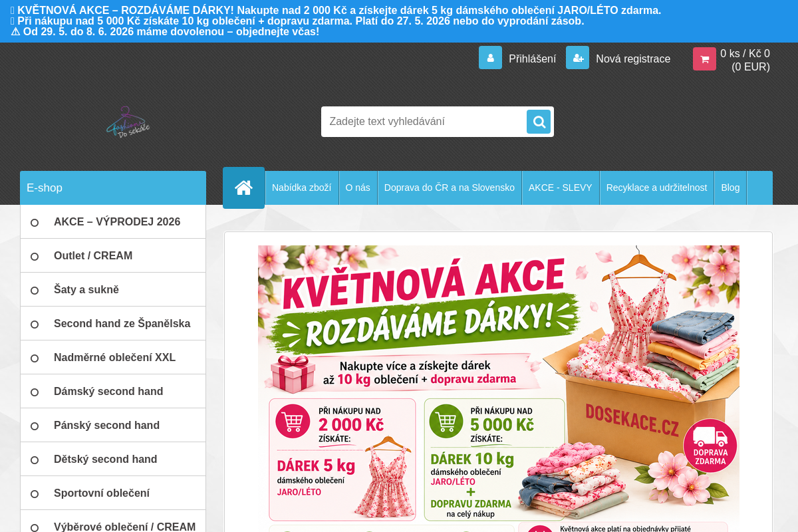Open Nabídka zboží menu item
Viewport: 798px width, 532px height.
pos(302,188)
